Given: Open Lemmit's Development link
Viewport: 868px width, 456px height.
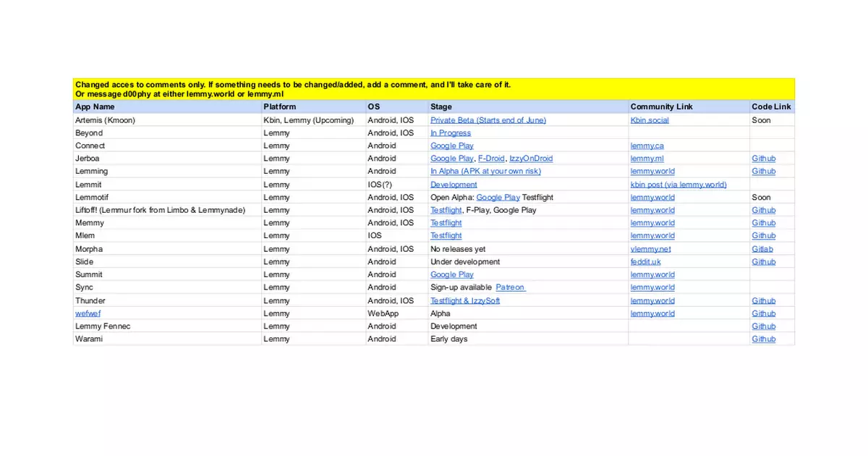Looking at the screenshot, I should point(454,185).
